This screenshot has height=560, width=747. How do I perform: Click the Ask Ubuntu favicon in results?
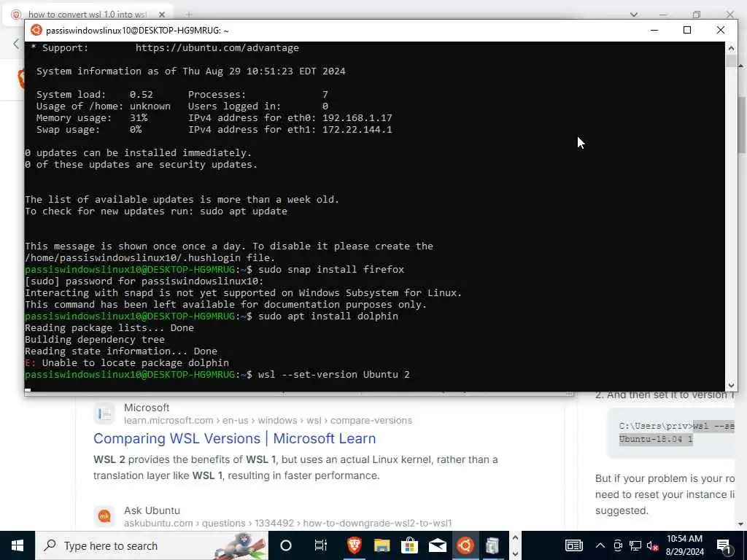(x=104, y=516)
